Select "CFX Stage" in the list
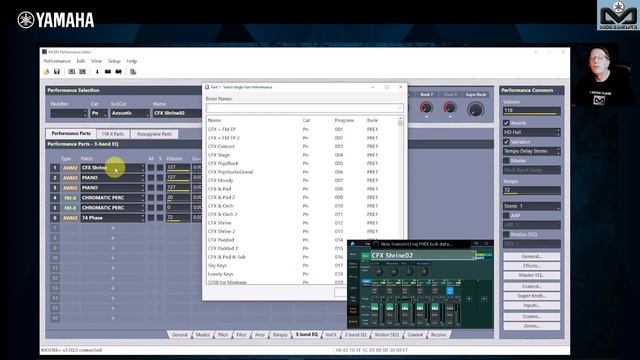 [219, 155]
